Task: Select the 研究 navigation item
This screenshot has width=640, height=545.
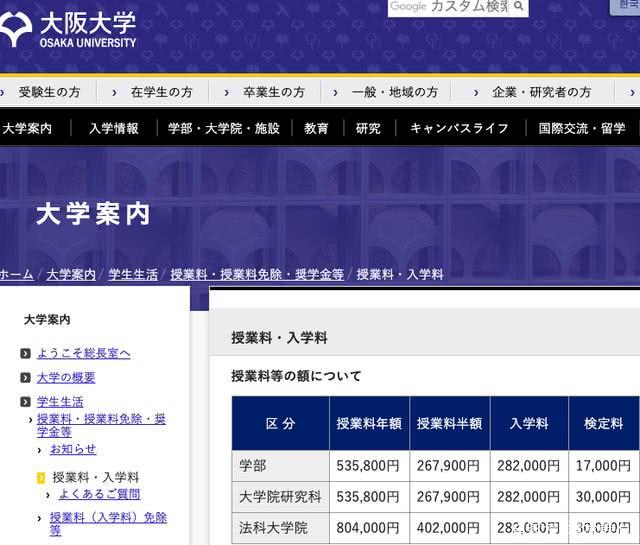Action: click(368, 129)
